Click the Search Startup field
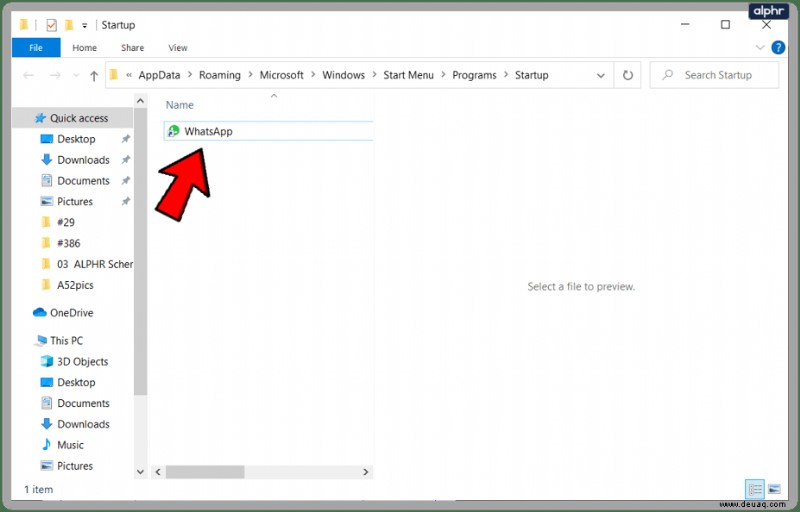 714,75
